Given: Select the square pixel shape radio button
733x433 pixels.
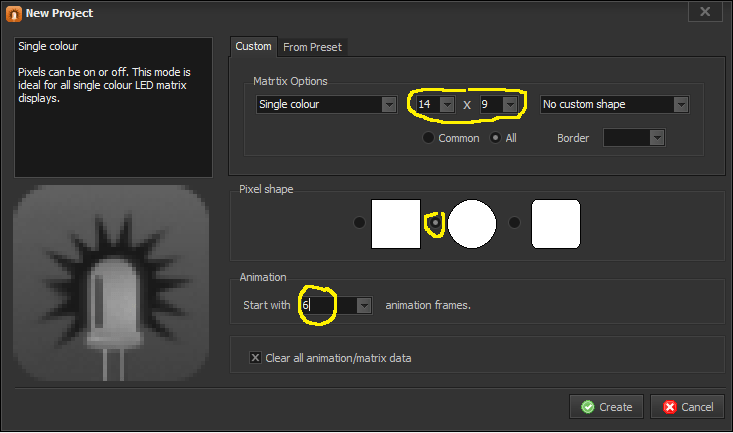Looking at the screenshot, I should tap(359, 223).
